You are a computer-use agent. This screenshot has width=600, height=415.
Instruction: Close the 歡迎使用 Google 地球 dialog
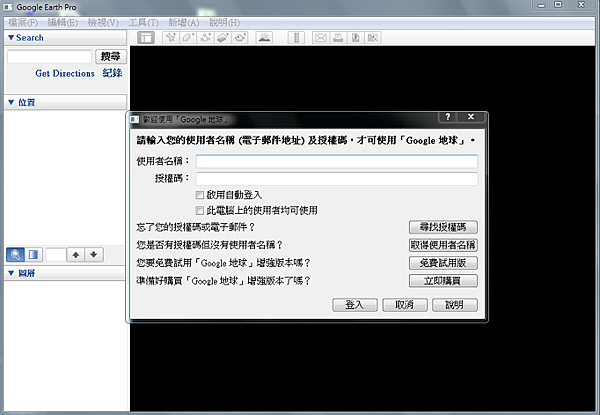[x=471, y=117]
